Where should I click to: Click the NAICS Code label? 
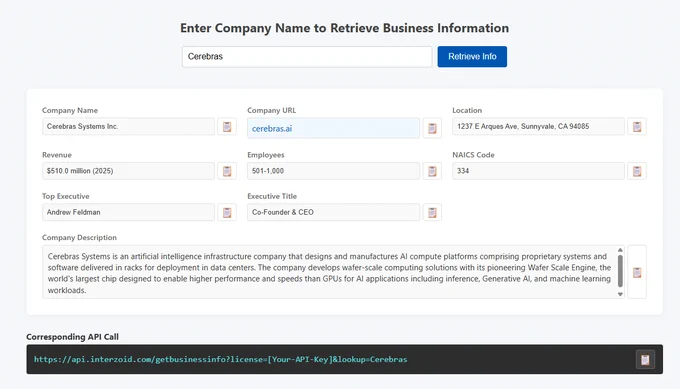point(473,155)
